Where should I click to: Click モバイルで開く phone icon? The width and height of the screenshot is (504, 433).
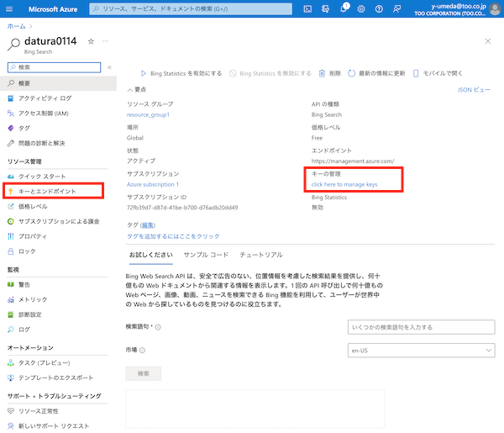point(416,73)
